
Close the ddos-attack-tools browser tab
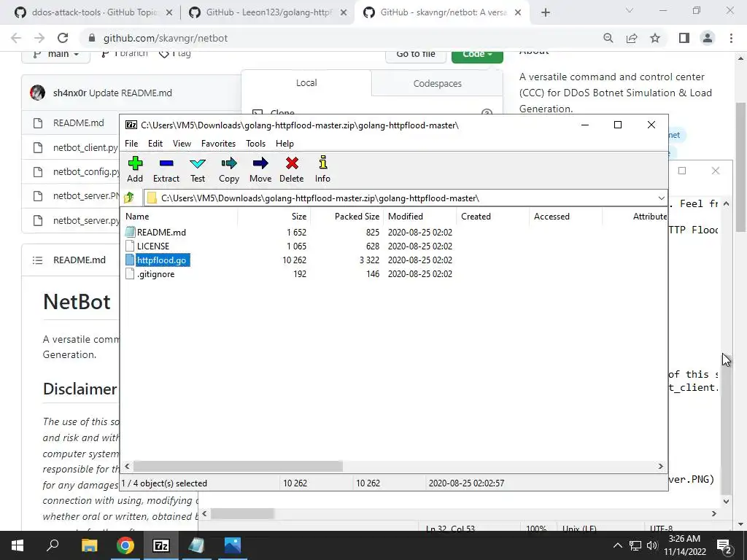coord(169,13)
